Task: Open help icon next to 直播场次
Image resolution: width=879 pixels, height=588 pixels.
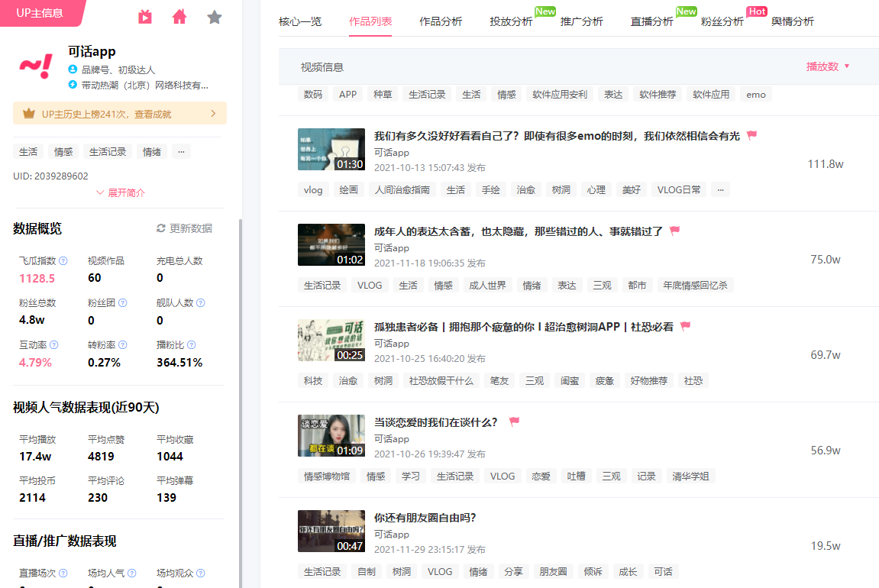Action: [x=63, y=573]
